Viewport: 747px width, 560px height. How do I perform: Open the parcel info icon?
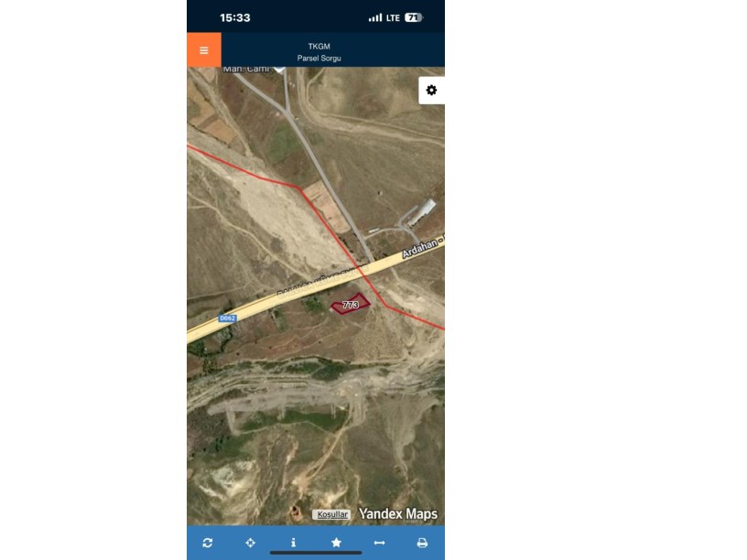294,543
